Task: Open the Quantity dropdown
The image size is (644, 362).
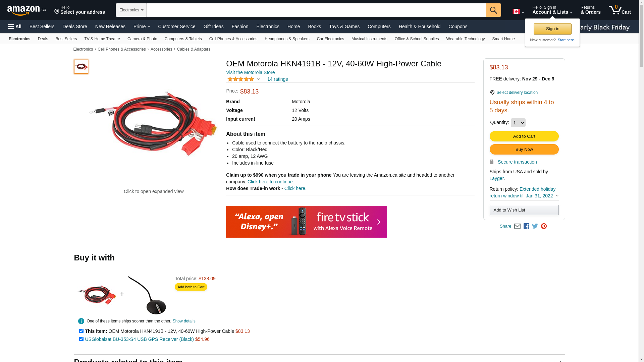Action: [x=518, y=123]
